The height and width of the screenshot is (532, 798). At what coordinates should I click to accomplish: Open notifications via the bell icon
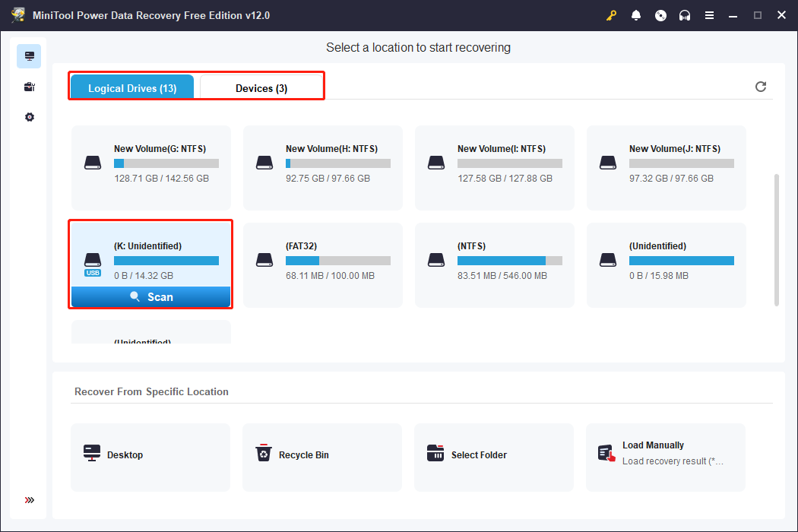click(x=636, y=15)
